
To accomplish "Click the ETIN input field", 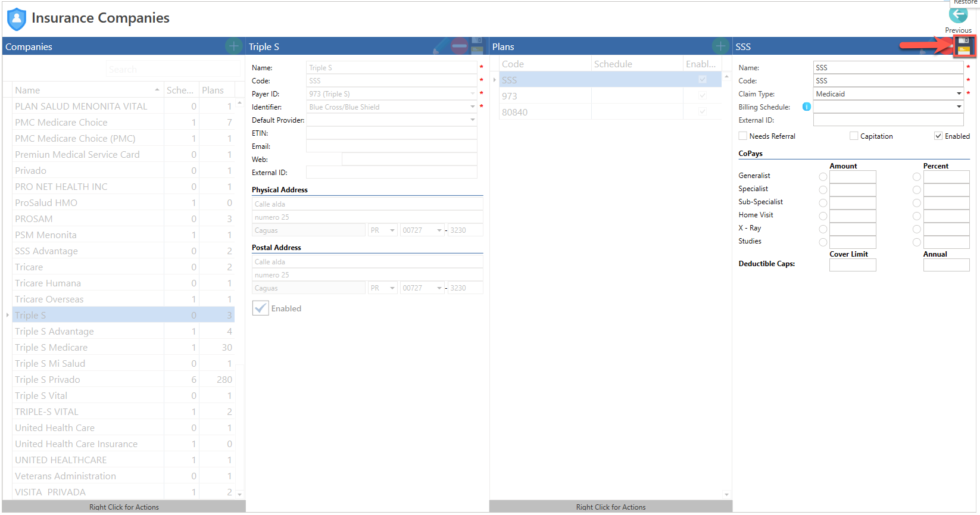I will click(391, 133).
